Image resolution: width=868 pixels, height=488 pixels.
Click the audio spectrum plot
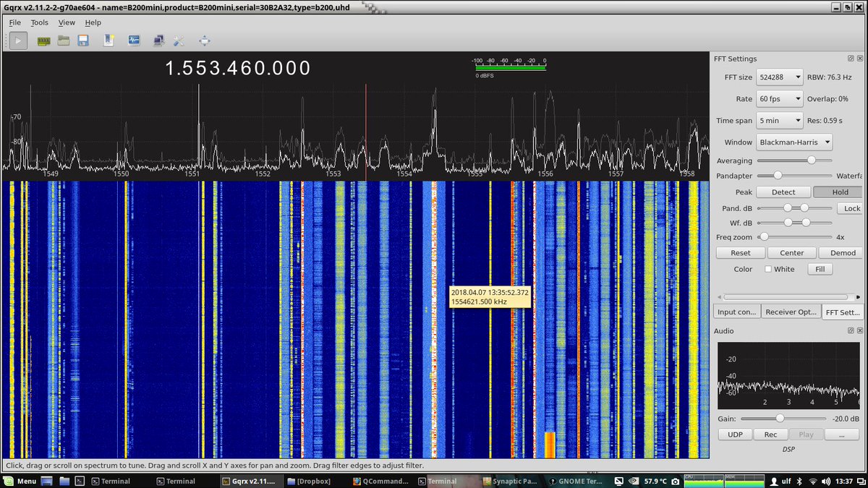tap(788, 375)
